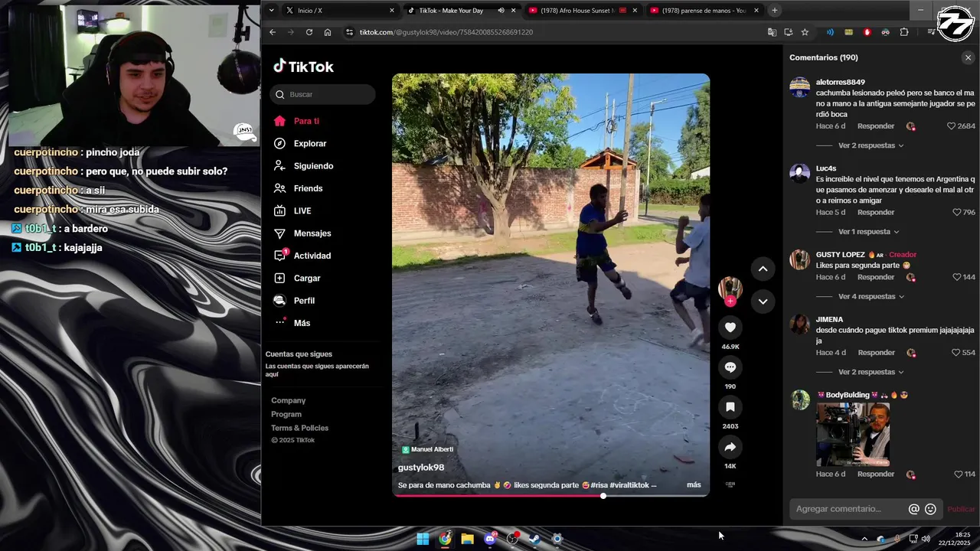The height and width of the screenshot is (551, 980).
Task: Go to next video with down arrow
Action: click(763, 302)
